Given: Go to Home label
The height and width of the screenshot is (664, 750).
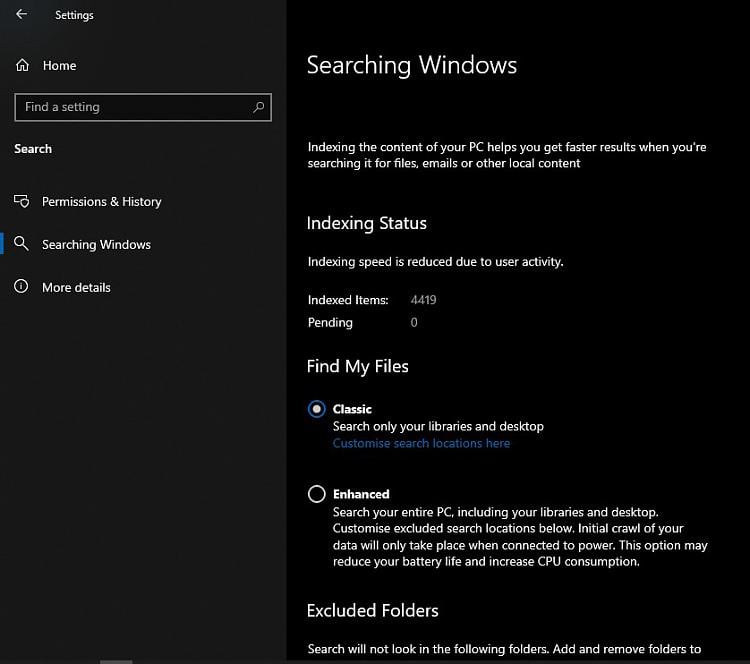Looking at the screenshot, I should tap(59, 66).
